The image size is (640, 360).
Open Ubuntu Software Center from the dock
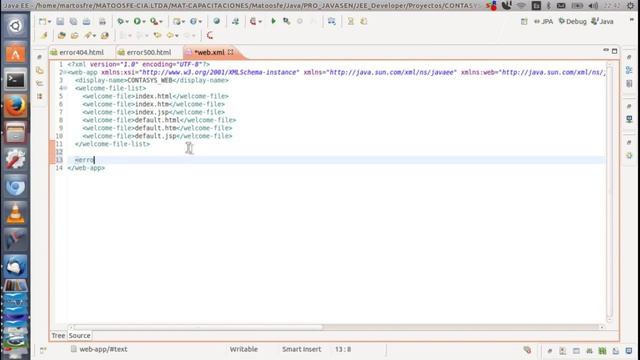[x=15, y=52]
